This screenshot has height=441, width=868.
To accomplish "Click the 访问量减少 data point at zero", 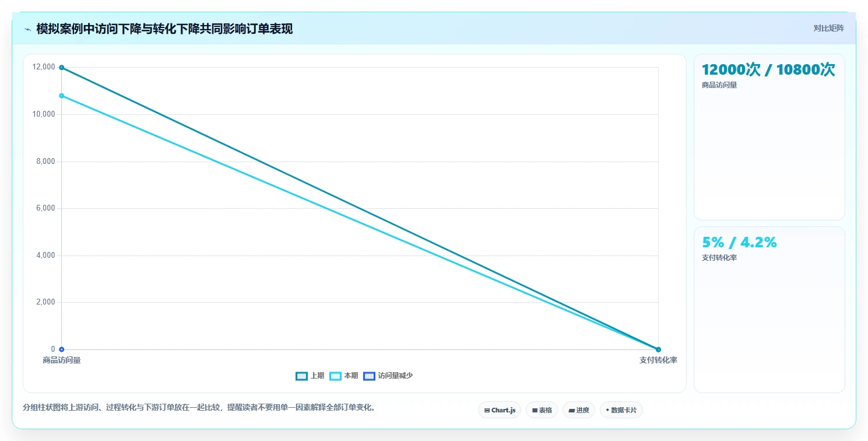I will [x=61, y=349].
